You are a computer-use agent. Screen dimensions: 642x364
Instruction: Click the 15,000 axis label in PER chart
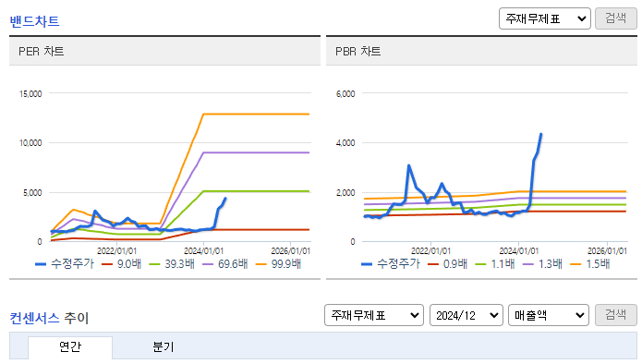30,93
